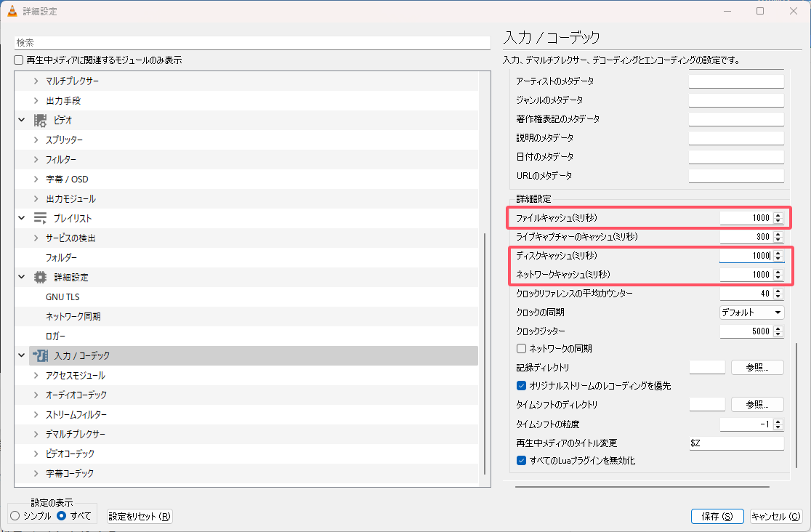Click the 検索 search field
The height and width of the screenshot is (532, 811).
(252, 43)
